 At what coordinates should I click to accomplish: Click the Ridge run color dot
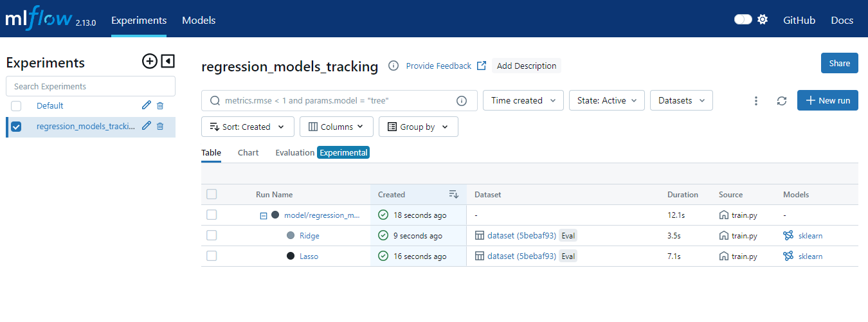point(291,235)
